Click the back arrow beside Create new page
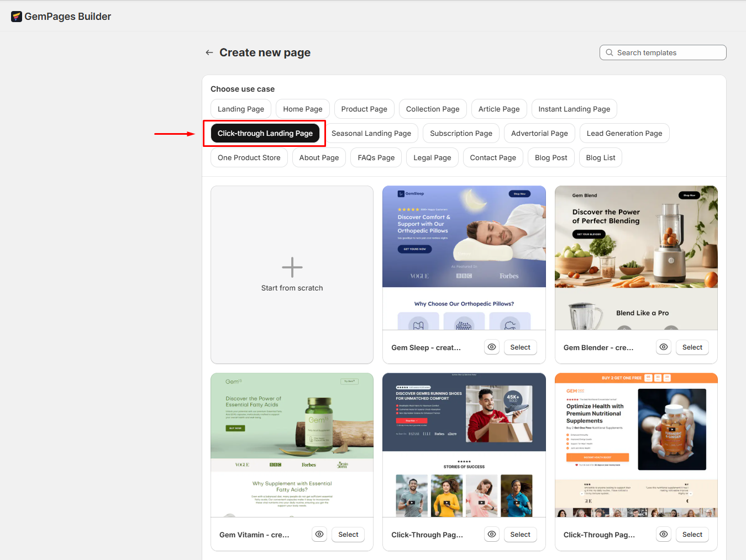746x560 pixels. click(209, 52)
